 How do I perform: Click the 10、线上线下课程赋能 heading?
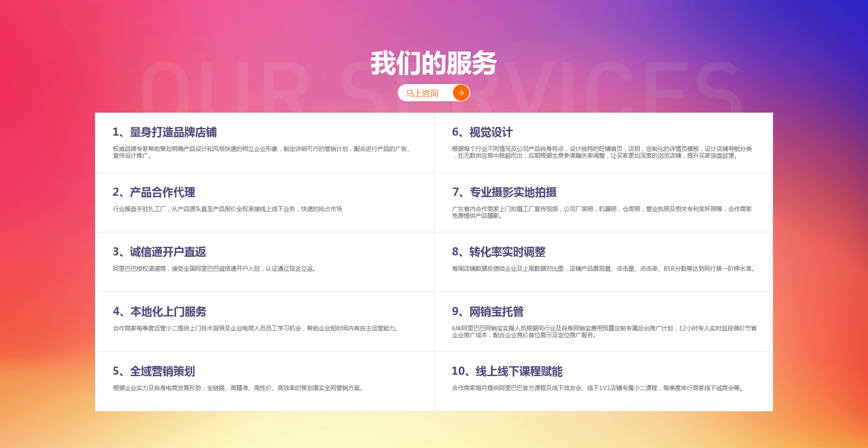tap(507, 371)
